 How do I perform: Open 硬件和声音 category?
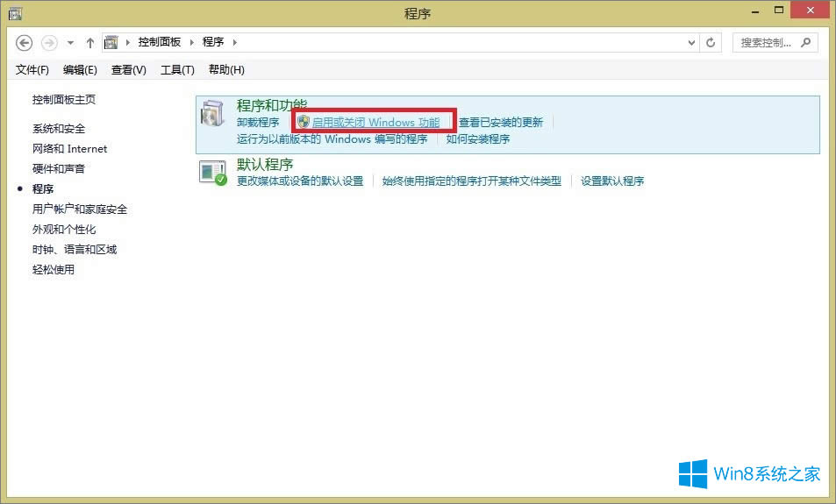tap(59, 169)
